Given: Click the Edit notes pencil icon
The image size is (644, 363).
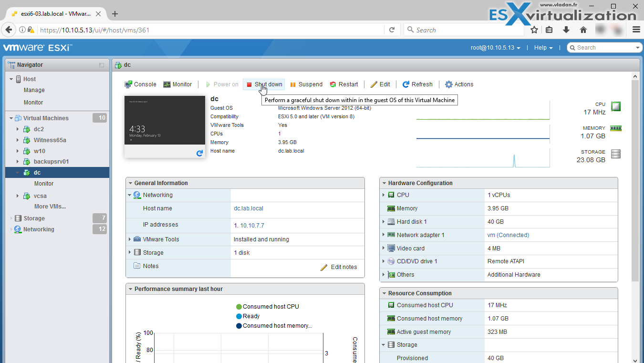Looking at the screenshot, I should [x=324, y=267].
